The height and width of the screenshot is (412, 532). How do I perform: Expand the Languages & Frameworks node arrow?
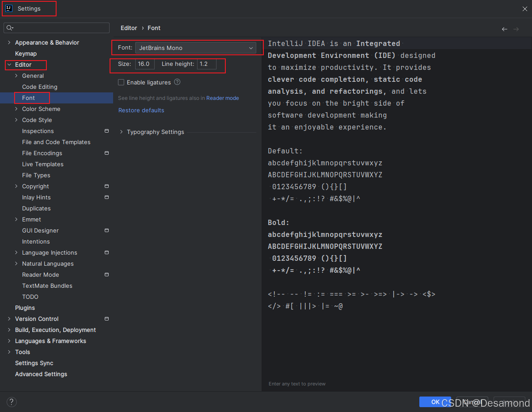9,341
